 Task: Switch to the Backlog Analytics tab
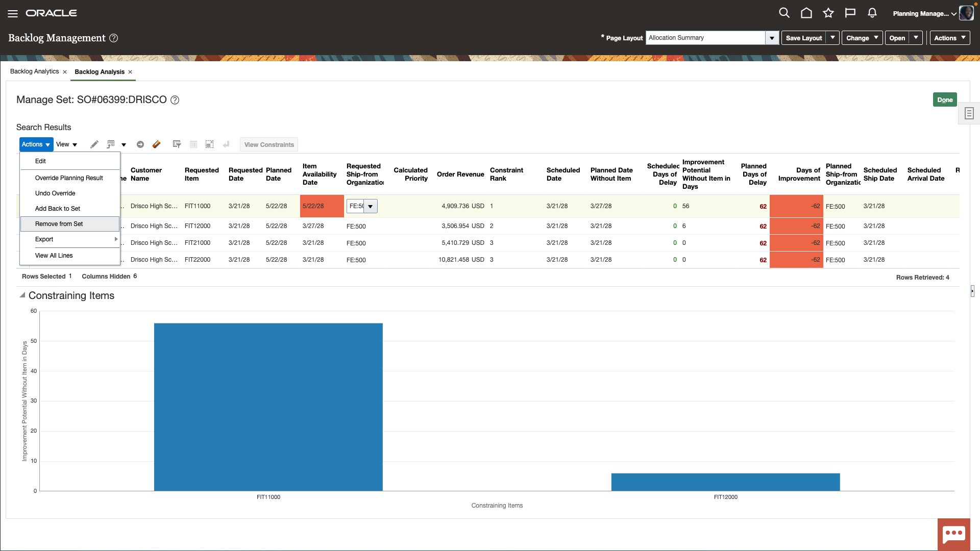34,71
